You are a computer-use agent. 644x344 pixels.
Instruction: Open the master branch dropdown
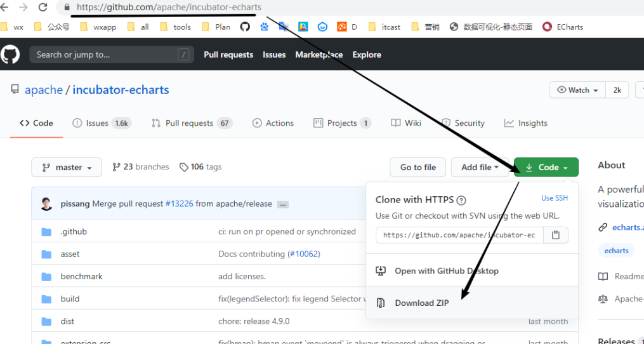(67, 168)
